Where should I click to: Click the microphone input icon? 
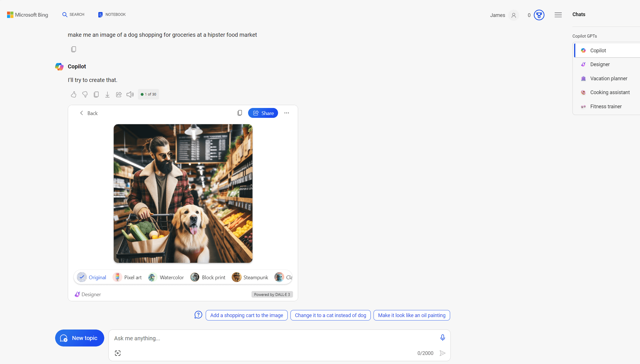[x=443, y=338]
